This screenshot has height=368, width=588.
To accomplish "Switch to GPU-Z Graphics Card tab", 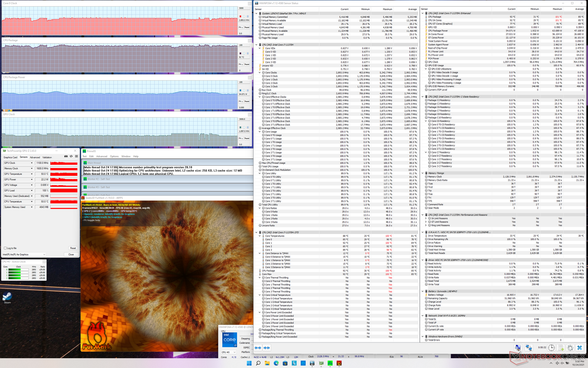I will (x=10, y=157).
